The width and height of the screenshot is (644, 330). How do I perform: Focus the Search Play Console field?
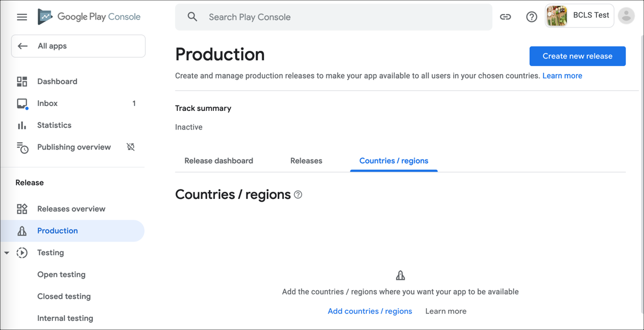tap(333, 17)
